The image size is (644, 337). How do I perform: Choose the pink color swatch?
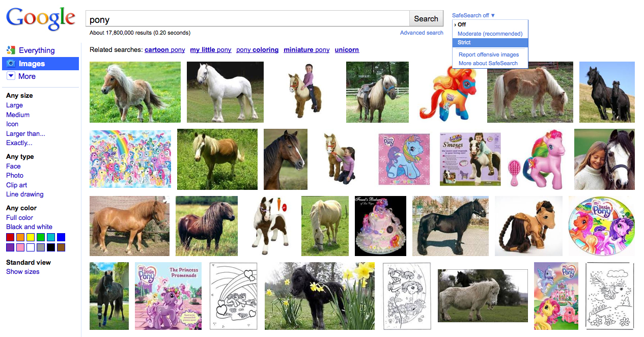tap(20, 247)
